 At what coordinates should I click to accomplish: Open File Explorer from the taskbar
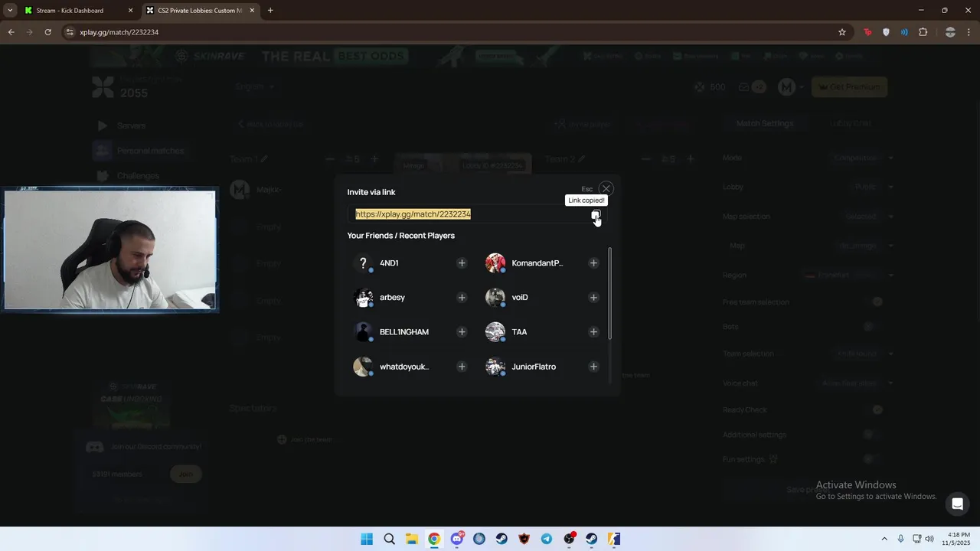[411, 539]
